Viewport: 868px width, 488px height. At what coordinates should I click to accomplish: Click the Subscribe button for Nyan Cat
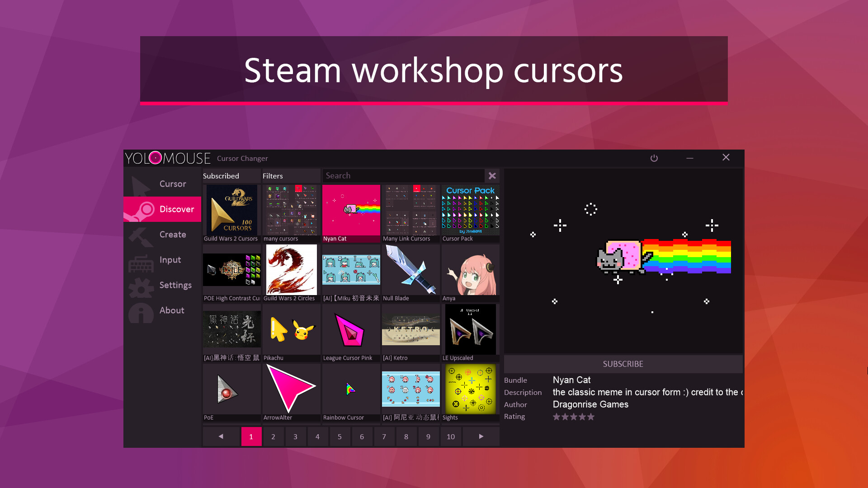tap(623, 364)
